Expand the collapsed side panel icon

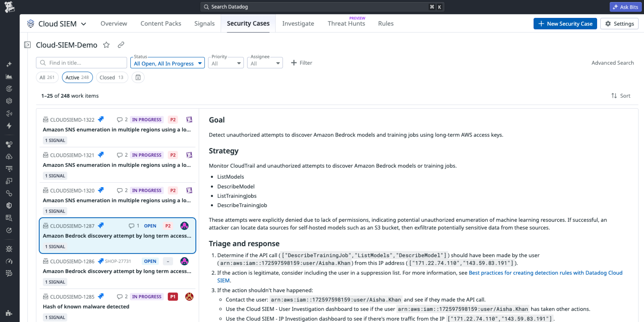click(27, 45)
